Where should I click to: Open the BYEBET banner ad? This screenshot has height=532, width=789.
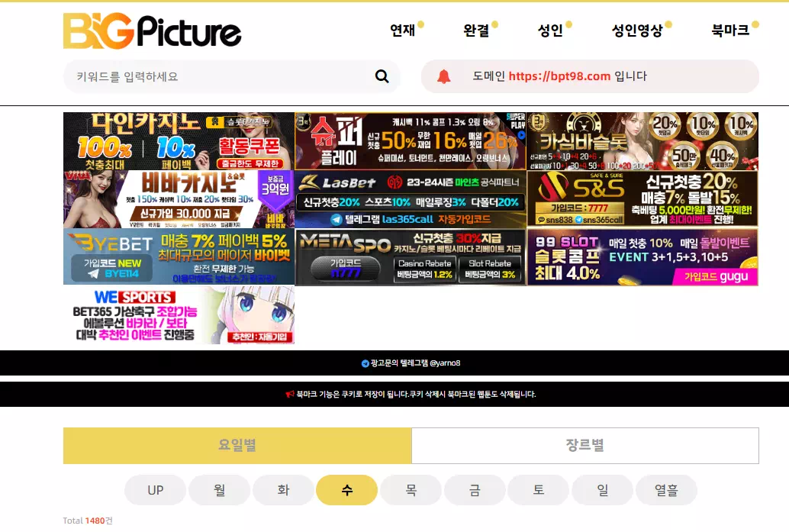tap(179, 257)
